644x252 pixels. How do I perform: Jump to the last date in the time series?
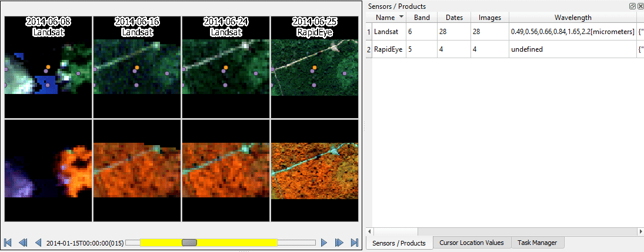(355, 243)
